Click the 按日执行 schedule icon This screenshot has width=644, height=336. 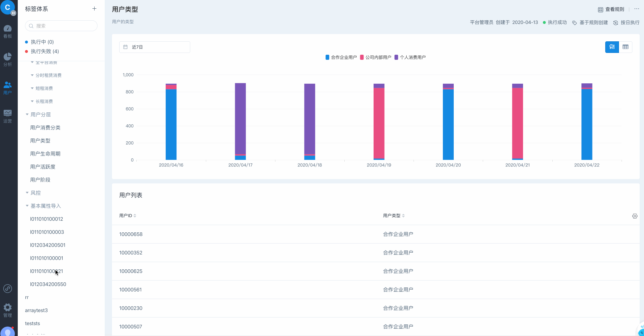[x=615, y=23]
